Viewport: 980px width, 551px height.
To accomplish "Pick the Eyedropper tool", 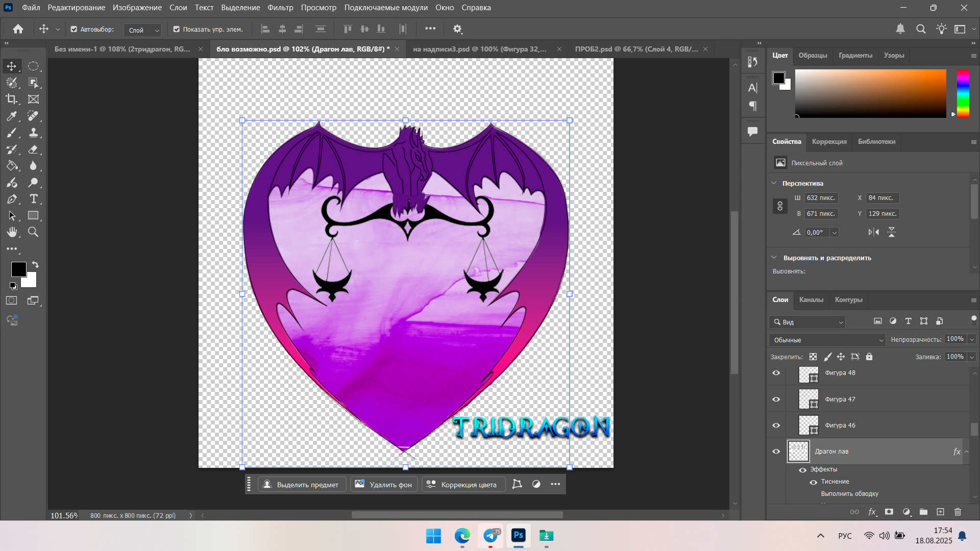I will [11, 116].
